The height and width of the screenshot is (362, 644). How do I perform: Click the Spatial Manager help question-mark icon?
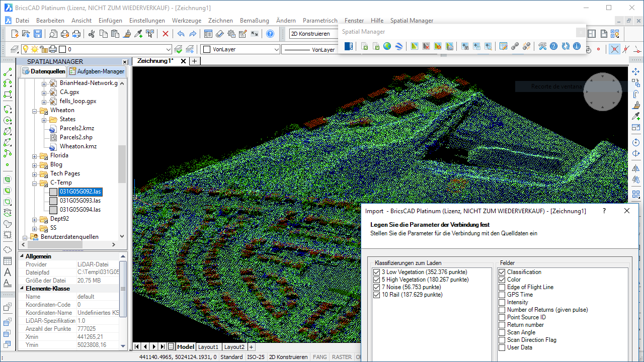pos(553,46)
